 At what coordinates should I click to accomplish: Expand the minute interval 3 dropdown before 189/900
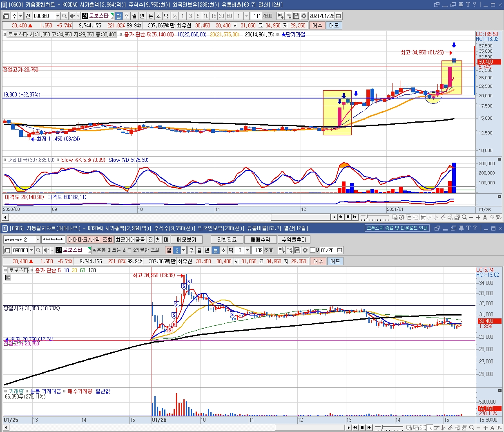click(x=248, y=250)
